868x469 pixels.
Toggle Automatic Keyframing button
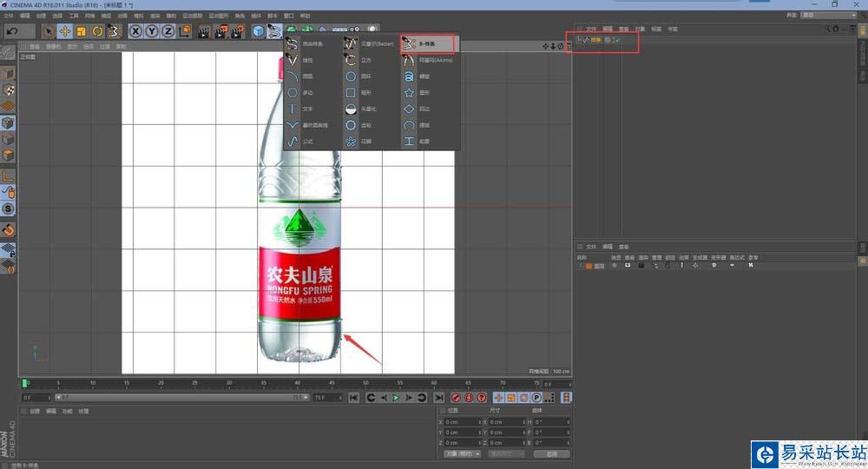(x=469, y=398)
